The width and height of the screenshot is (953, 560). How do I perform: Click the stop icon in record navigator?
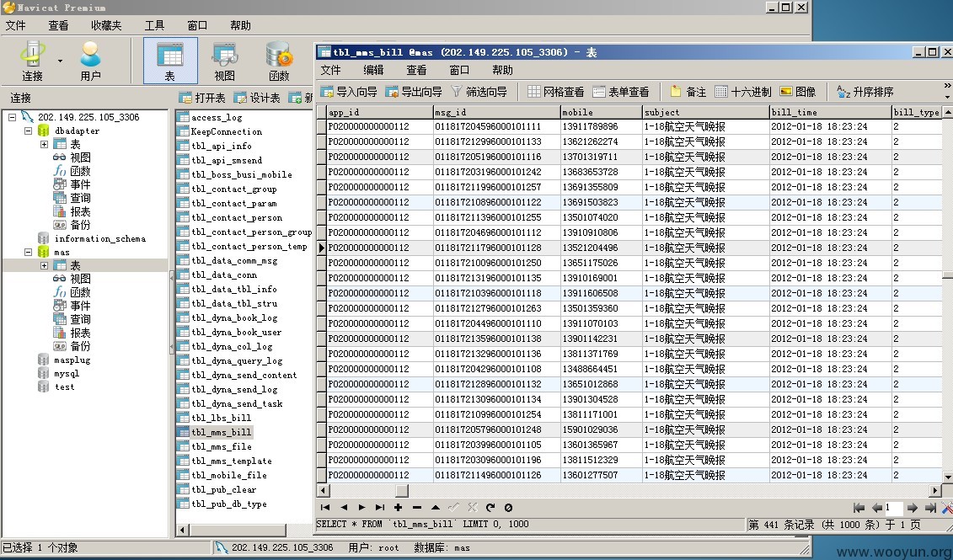pos(509,508)
